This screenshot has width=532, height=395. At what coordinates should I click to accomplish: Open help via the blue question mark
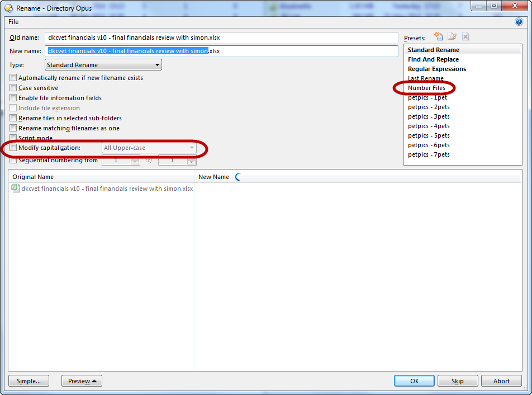point(519,22)
